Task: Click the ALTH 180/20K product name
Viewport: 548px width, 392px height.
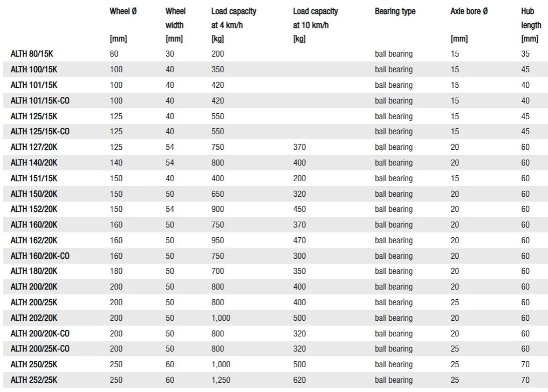Action: click(34, 271)
